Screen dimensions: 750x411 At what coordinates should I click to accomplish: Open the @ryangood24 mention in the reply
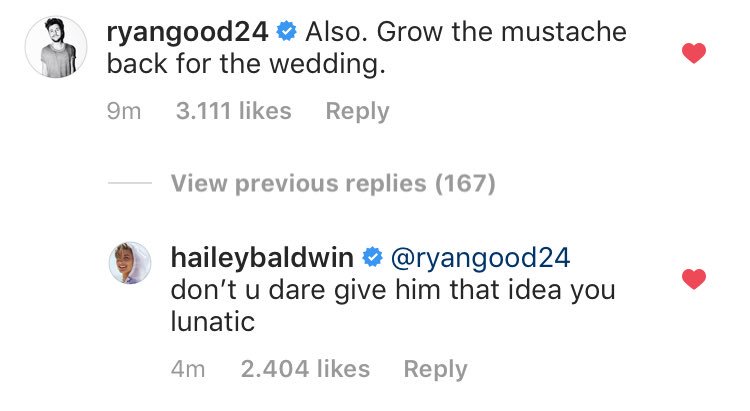click(x=478, y=258)
